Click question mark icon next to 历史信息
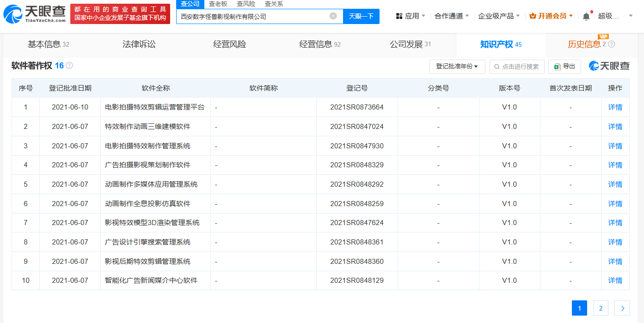The image size is (644, 323). (612, 44)
